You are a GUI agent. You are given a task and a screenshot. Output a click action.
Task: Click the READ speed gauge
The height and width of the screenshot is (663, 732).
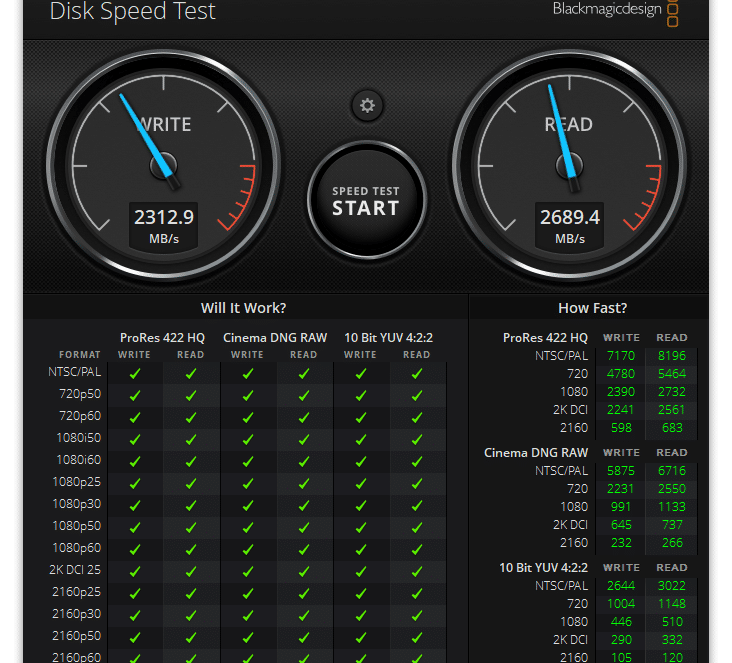569,165
